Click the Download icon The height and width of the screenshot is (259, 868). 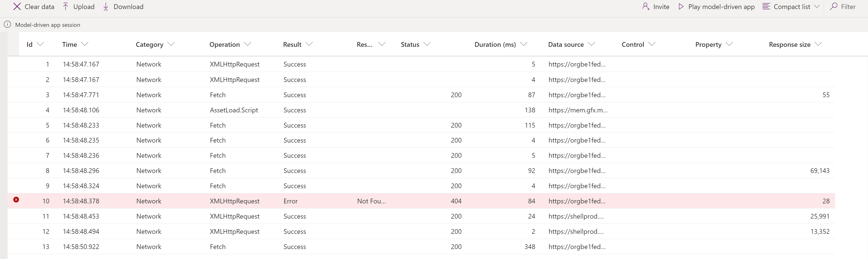click(x=106, y=6)
